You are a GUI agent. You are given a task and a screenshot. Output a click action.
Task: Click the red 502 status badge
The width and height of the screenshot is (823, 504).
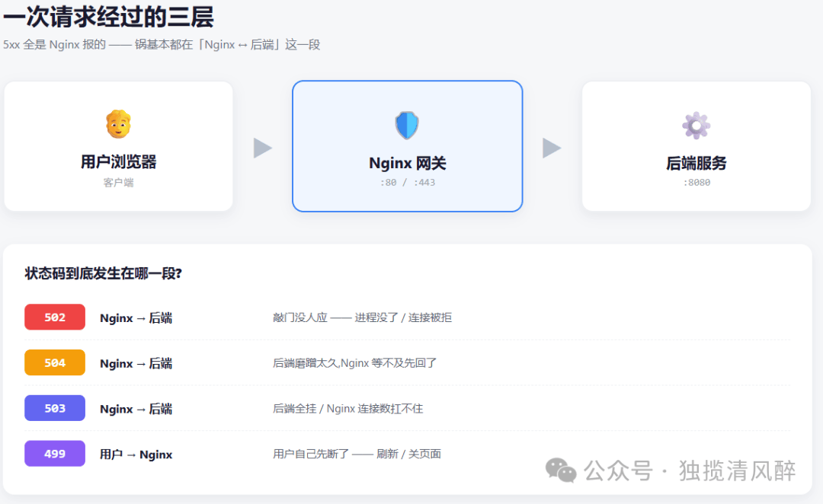tap(55, 317)
